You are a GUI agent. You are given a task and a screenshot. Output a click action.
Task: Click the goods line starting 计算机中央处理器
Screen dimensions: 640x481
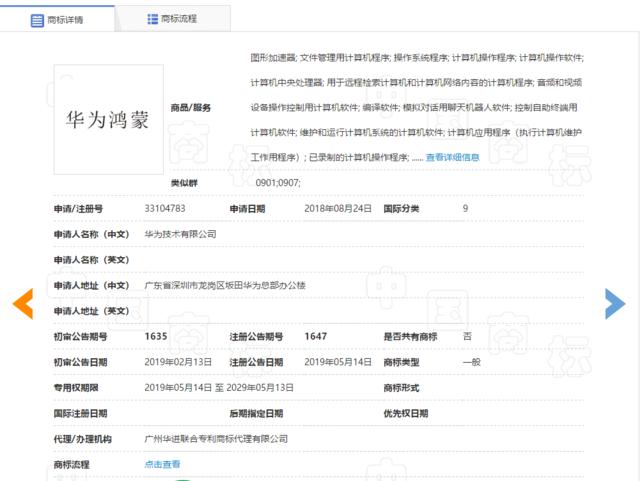(416, 82)
